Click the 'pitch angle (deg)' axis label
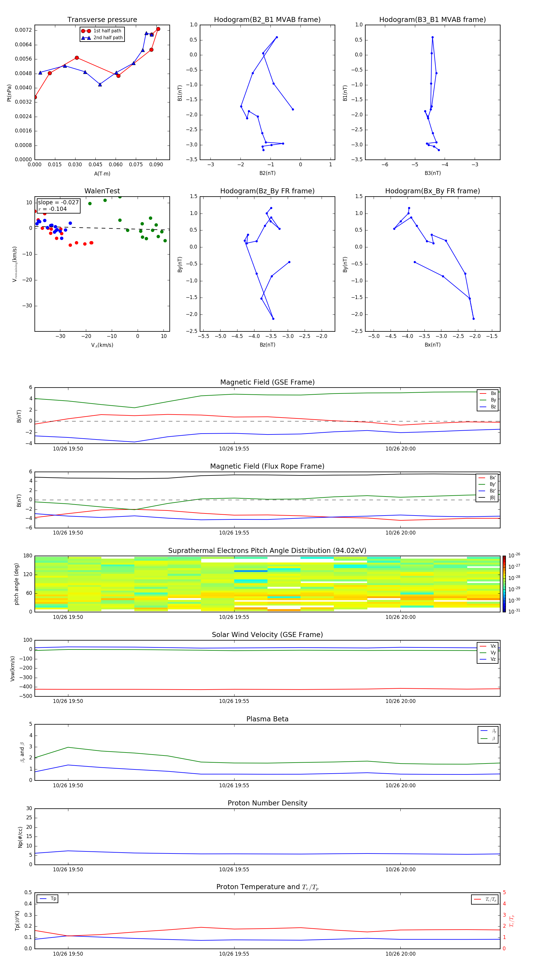Screen dimensions: 535x980 point(16,584)
